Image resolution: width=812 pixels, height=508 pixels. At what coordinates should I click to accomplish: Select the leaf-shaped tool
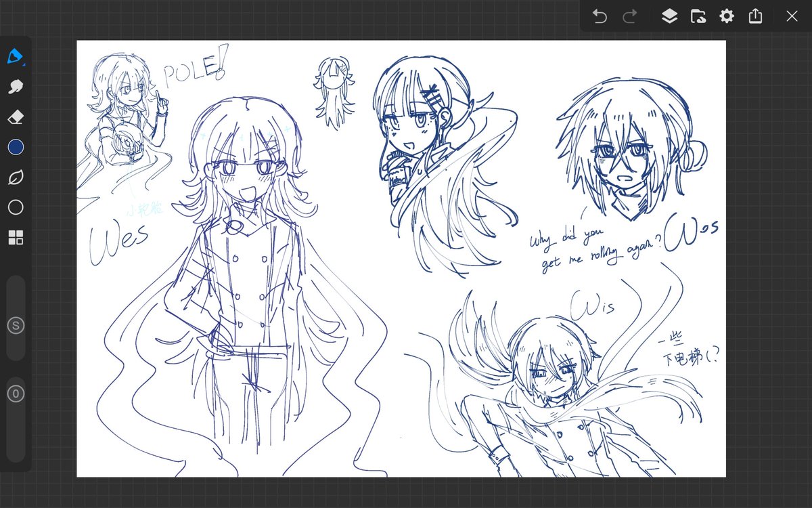coord(16,177)
